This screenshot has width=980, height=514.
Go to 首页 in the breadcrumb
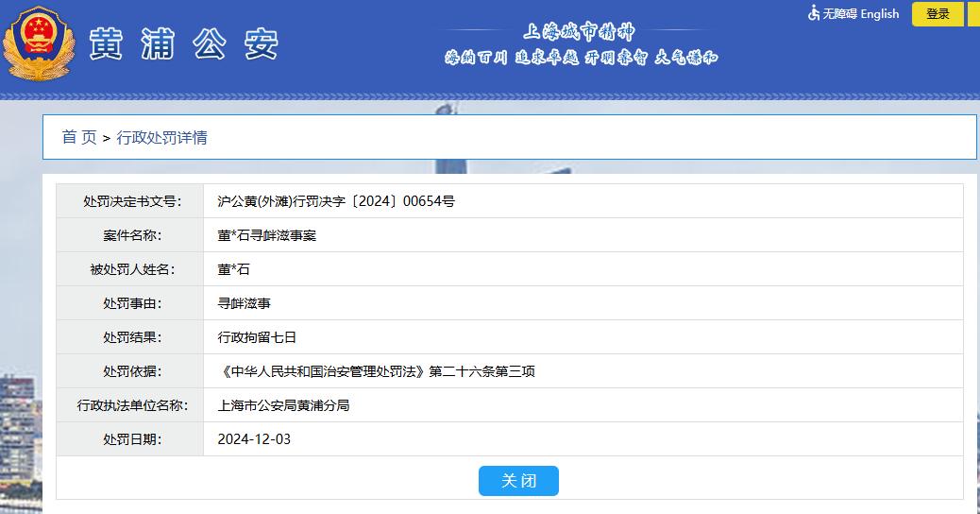79,138
